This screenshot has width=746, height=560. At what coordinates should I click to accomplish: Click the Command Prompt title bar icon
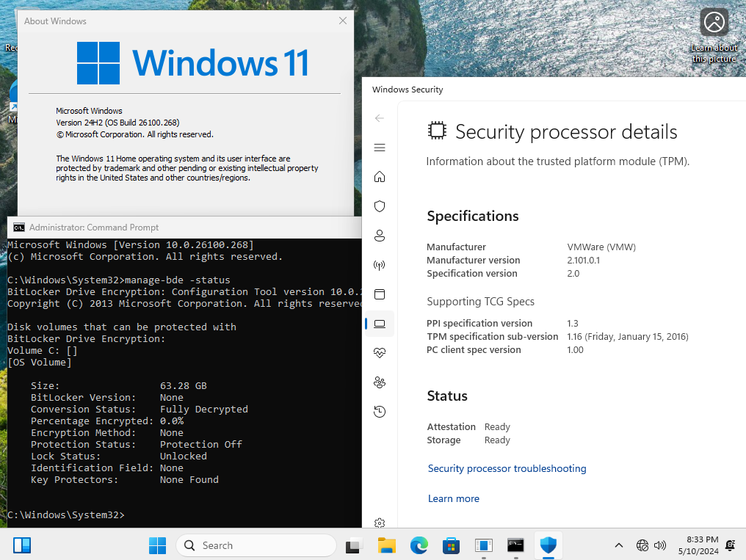coord(19,228)
